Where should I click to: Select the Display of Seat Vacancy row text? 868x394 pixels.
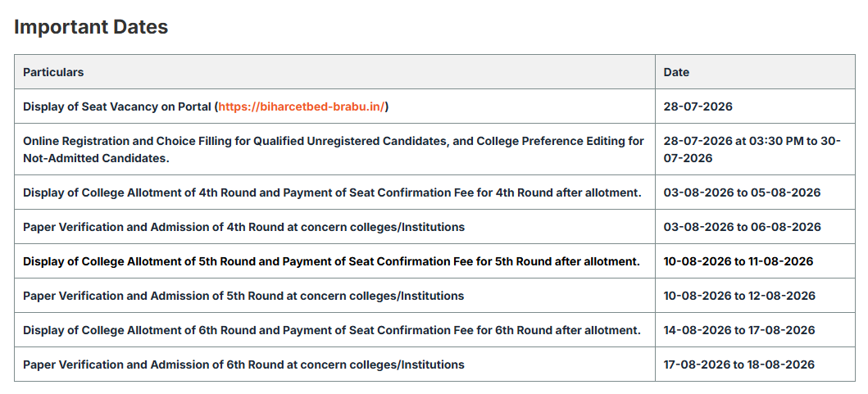point(206,106)
